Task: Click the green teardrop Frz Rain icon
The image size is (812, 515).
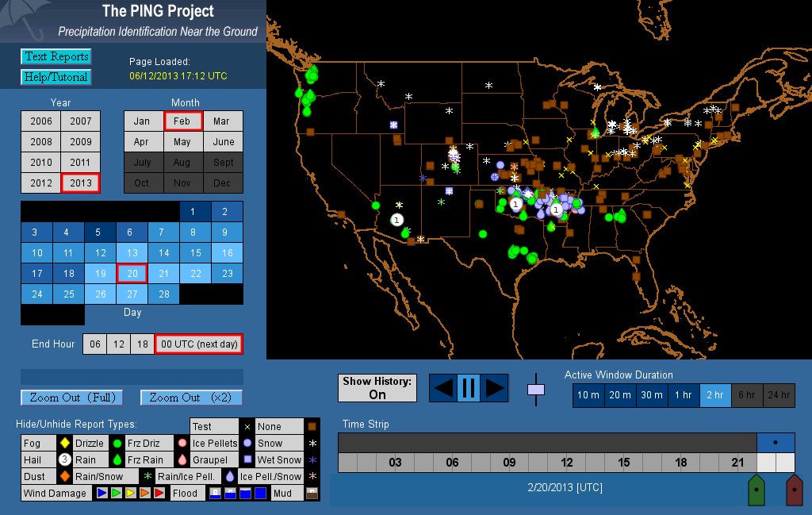Action: click(117, 460)
